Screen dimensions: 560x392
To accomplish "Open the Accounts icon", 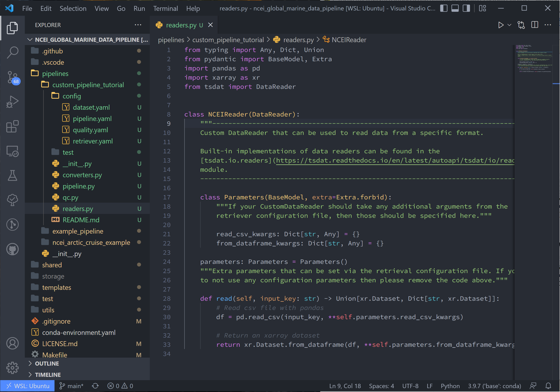I will click(x=12, y=343).
